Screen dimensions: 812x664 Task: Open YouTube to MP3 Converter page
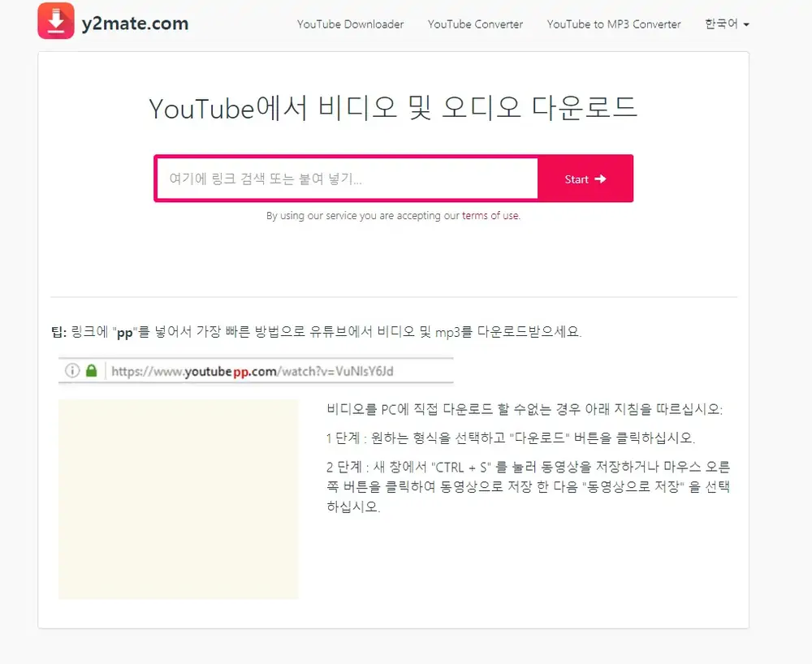614,24
